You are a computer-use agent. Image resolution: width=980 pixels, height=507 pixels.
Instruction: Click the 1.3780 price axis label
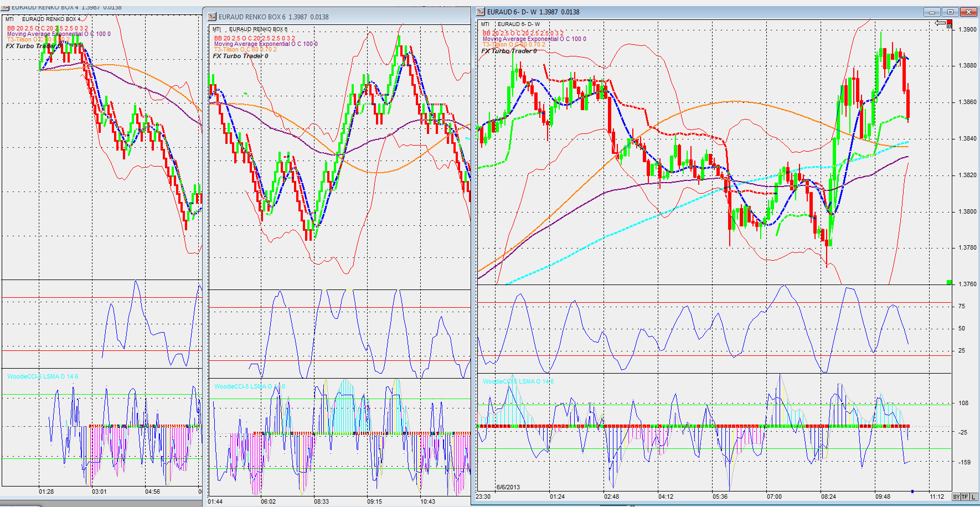(x=968, y=248)
